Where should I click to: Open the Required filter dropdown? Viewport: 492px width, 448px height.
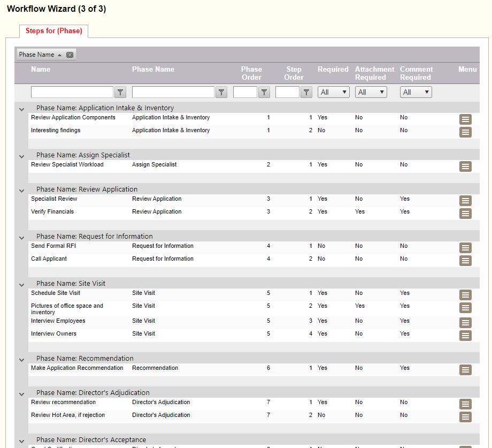point(334,93)
